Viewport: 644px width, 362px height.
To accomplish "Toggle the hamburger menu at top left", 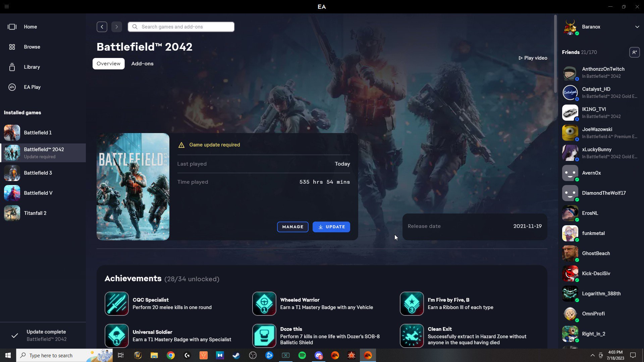I will [7, 6].
